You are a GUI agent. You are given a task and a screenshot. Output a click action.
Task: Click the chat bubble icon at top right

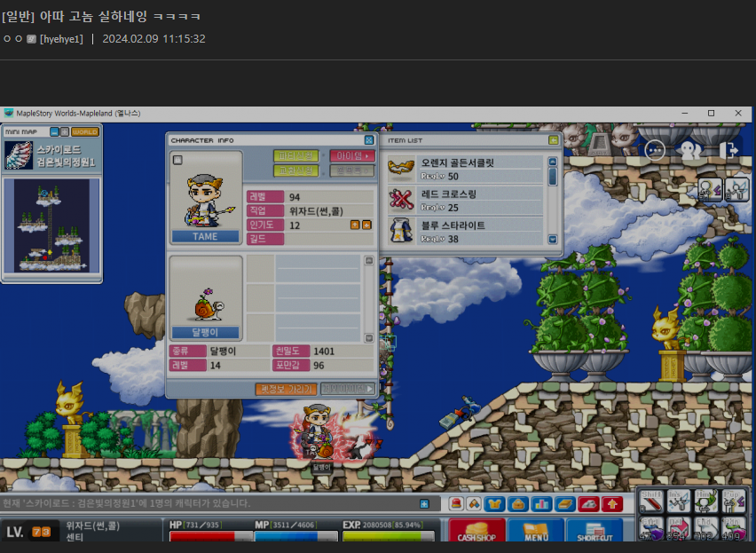[655, 150]
